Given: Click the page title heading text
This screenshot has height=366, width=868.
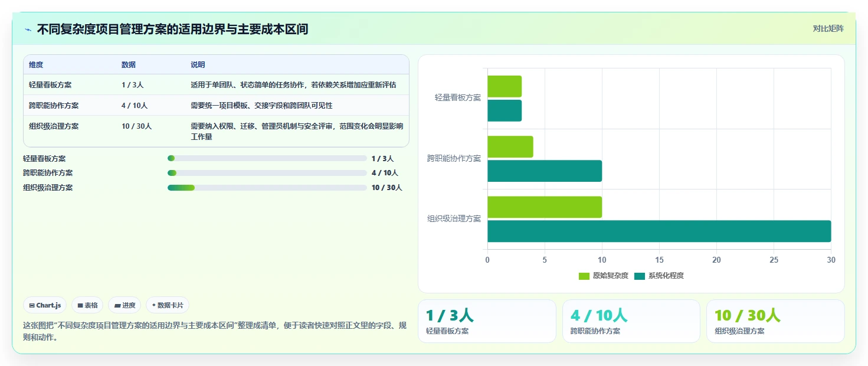Looking at the screenshot, I should click(172, 30).
